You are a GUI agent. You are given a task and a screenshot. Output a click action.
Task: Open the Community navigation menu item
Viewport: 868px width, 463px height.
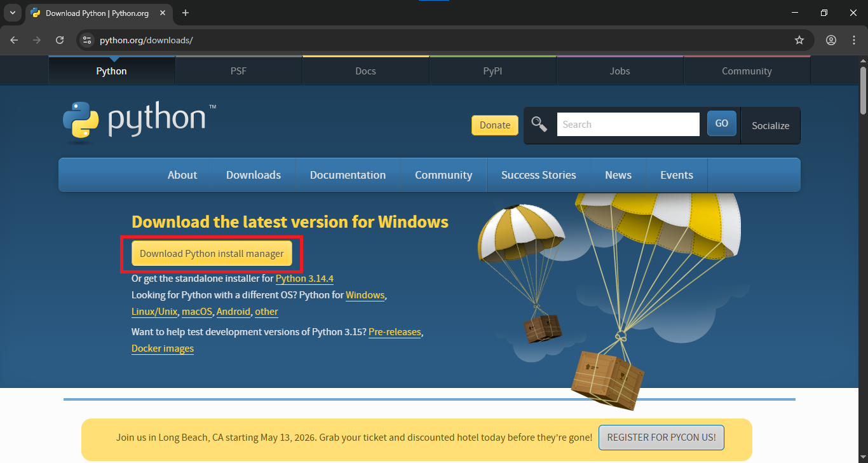coord(444,175)
